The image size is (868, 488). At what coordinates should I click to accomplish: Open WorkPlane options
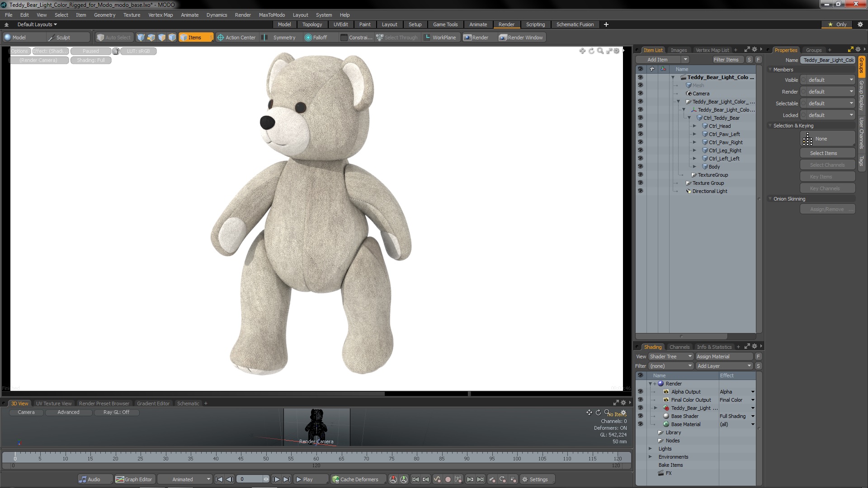tap(440, 38)
